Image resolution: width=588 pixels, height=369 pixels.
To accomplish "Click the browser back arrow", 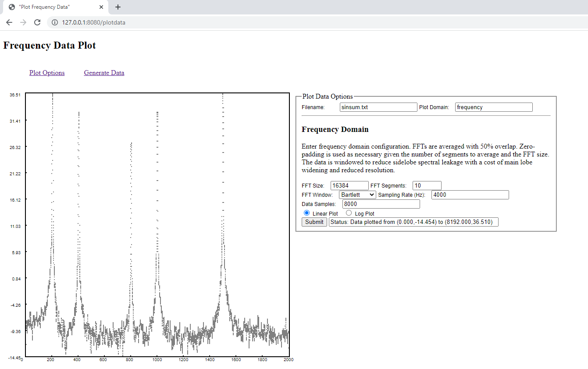I will coord(9,22).
